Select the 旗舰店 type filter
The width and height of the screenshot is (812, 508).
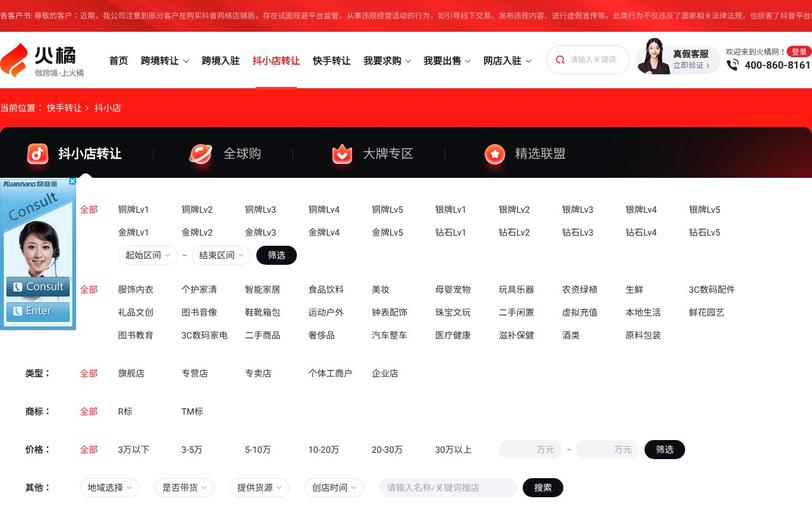(x=131, y=373)
